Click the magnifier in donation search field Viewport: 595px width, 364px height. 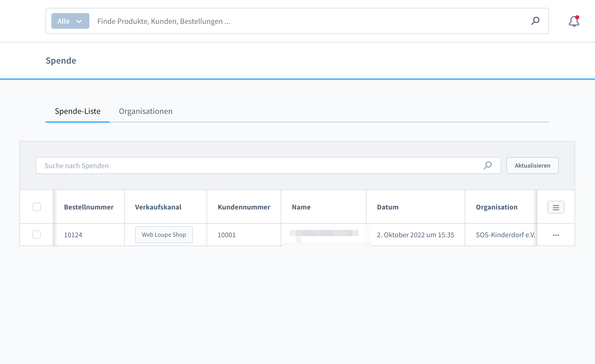pos(488,166)
